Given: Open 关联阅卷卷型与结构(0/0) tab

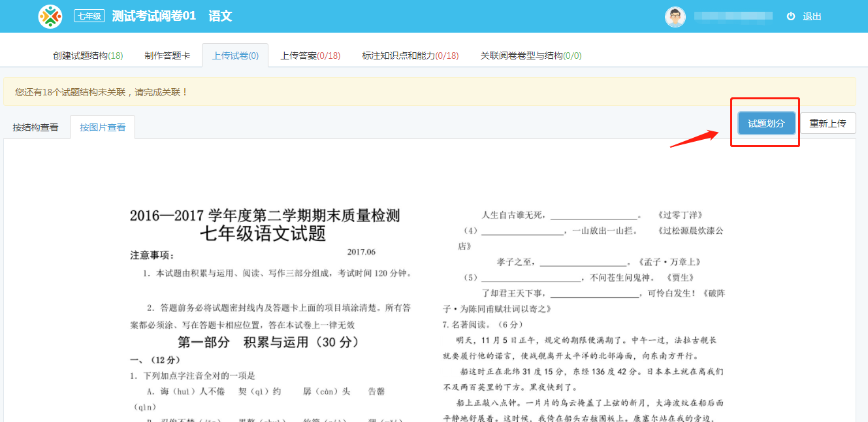Looking at the screenshot, I should pos(531,56).
